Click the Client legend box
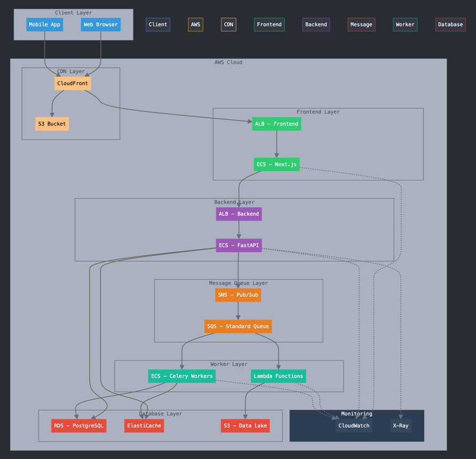Viewport: 476px width, 459px height. pos(158,25)
